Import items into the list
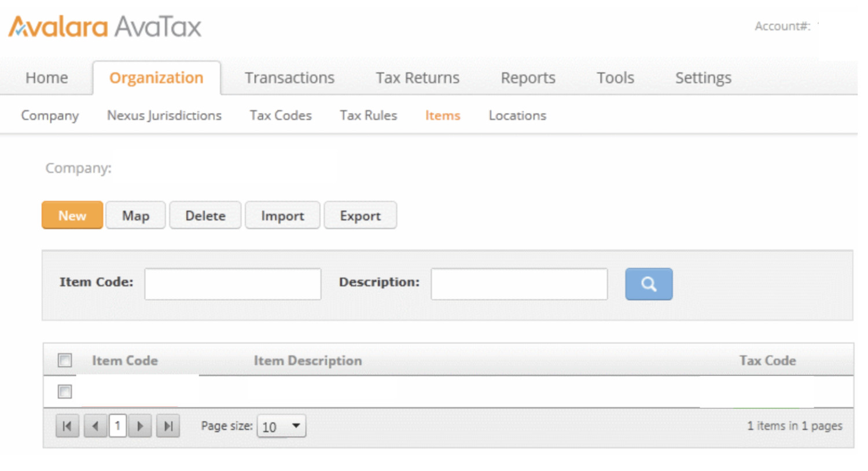Screen dimensions: 868x471 (282, 215)
